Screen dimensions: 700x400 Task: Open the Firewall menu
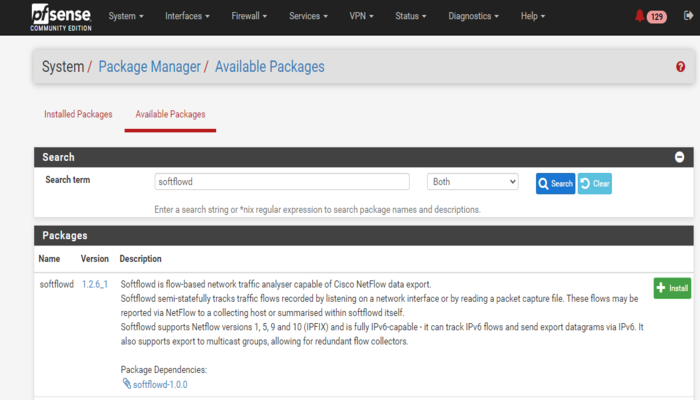[x=249, y=16]
